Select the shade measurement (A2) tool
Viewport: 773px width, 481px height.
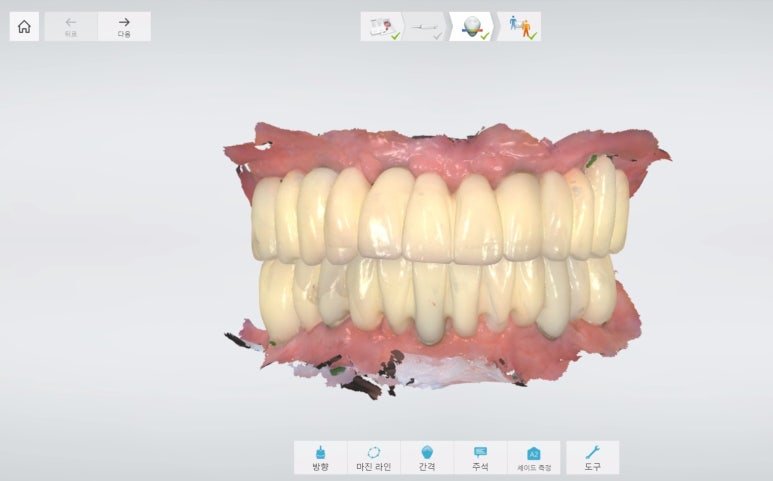tap(534, 458)
